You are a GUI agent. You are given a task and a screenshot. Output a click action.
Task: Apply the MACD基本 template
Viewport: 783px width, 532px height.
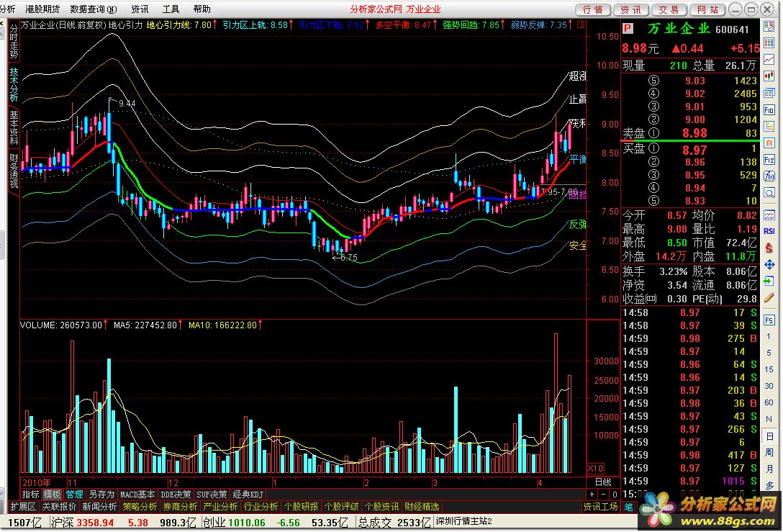(137, 495)
